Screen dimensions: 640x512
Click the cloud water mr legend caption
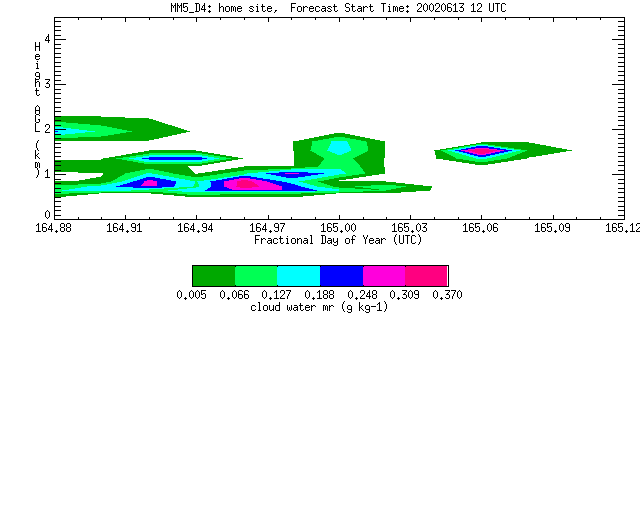319,307
